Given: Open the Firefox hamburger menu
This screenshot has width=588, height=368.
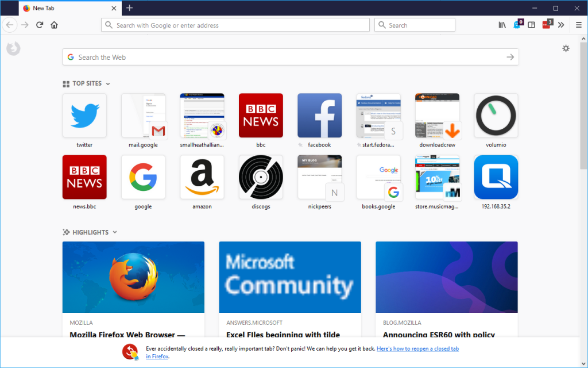Looking at the screenshot, I should [x=578, y=25].
